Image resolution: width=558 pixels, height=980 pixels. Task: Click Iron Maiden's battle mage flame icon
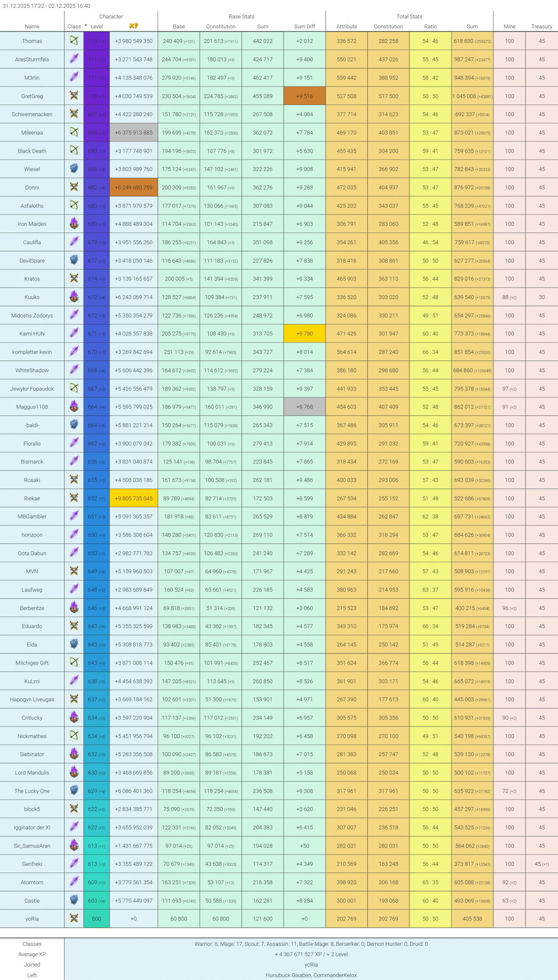pyautogui.click(x=74, y=224)
